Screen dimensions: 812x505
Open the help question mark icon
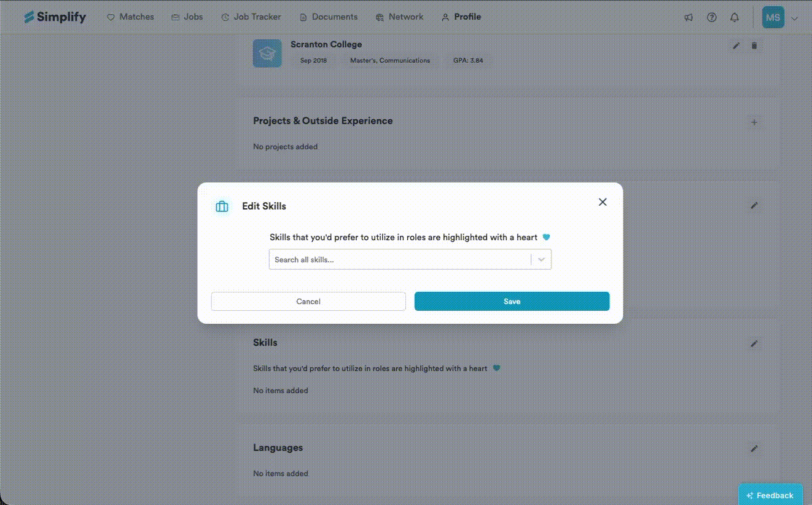coord(711,17)
